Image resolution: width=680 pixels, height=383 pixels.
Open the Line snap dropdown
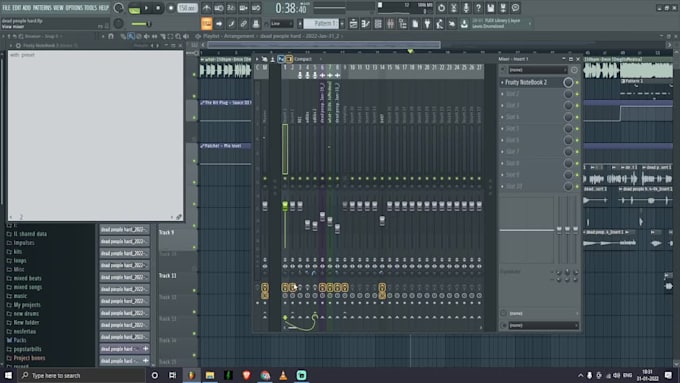(281, 24)
